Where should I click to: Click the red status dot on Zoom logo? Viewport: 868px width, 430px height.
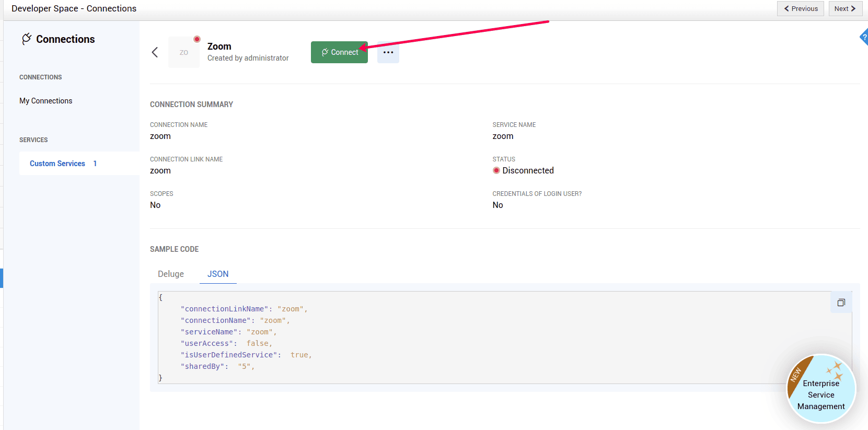point(197,39)
